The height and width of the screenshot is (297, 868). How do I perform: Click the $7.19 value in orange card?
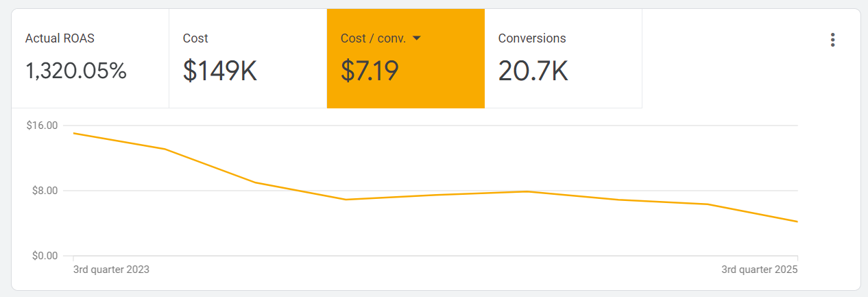[x=370, y=71]
